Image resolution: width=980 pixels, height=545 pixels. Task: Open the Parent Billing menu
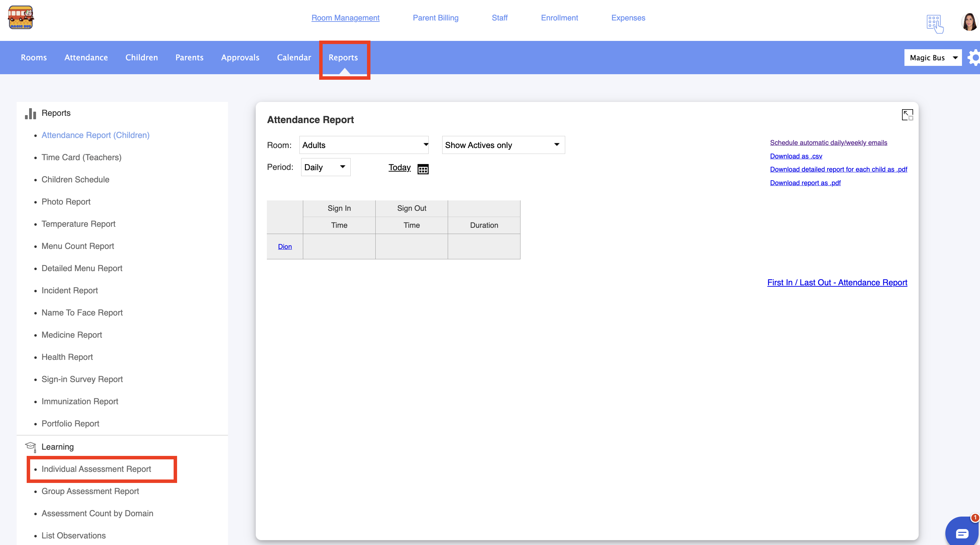click(435, 18)
